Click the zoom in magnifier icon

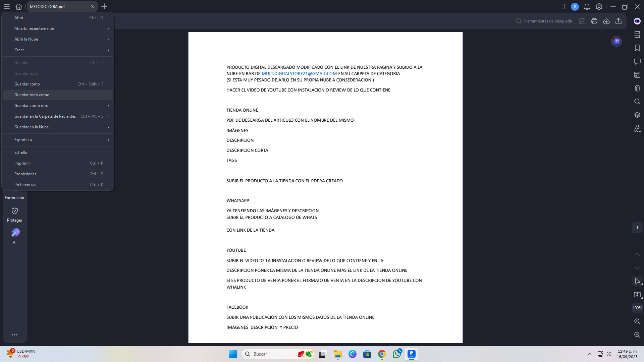click(x=637, y=321)
